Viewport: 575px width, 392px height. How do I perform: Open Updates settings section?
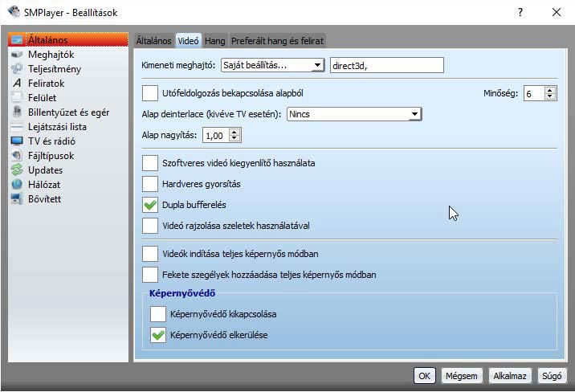[x=68, y=170]
